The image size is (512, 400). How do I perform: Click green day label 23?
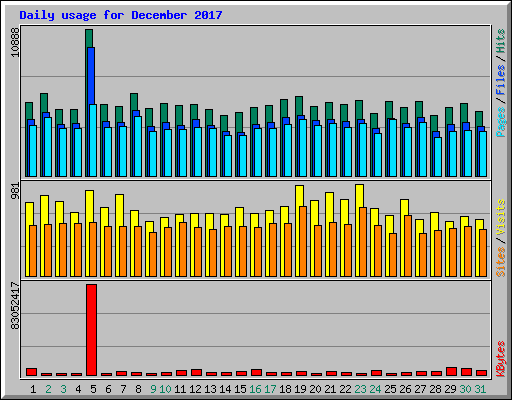[x=360, y=389]
